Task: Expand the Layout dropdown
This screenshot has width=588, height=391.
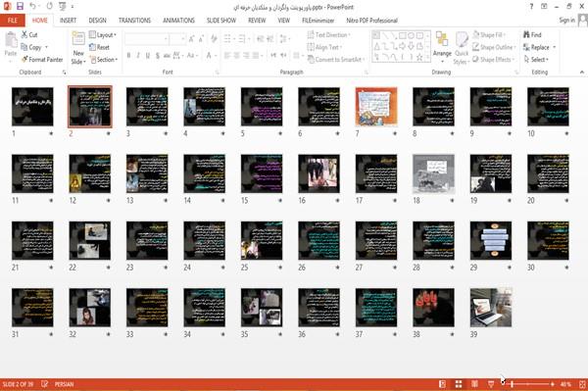Action: point(103,34)
